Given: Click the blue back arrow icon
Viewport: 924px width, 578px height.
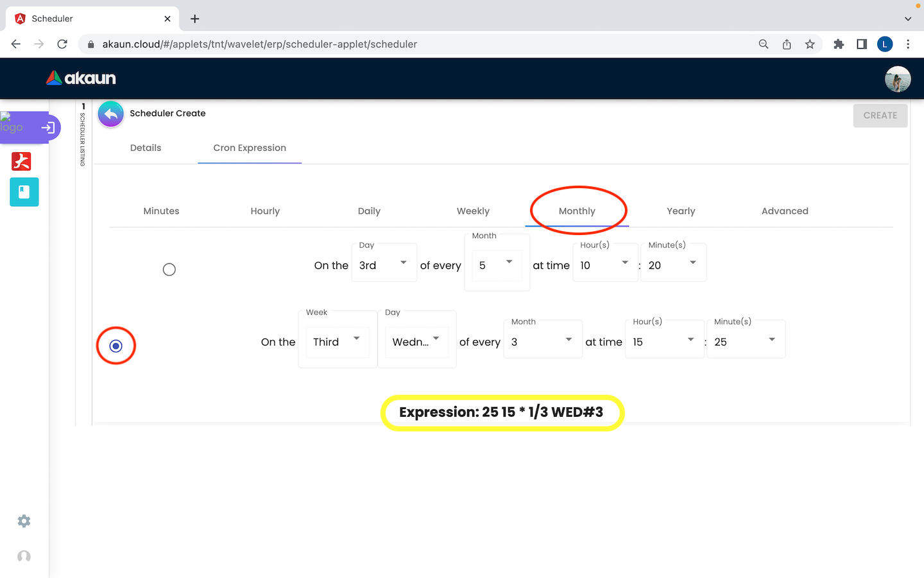Looking at the screenshot, I should 110,114.
